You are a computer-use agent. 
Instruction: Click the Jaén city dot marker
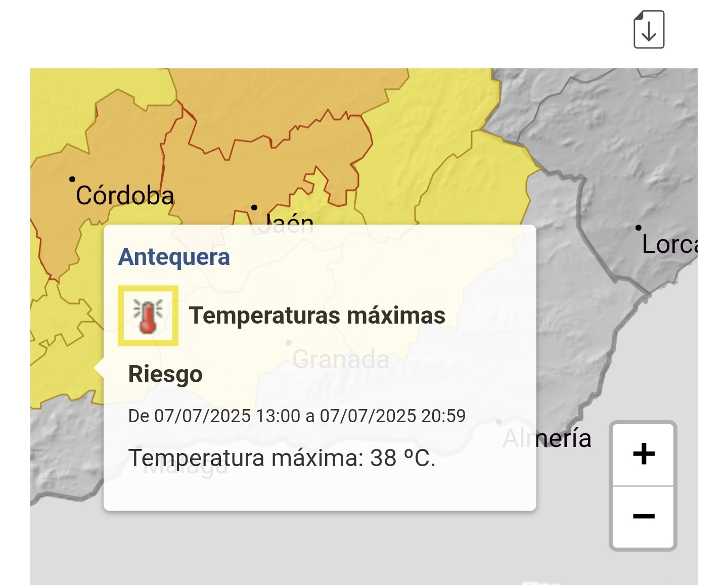[254, 207]
